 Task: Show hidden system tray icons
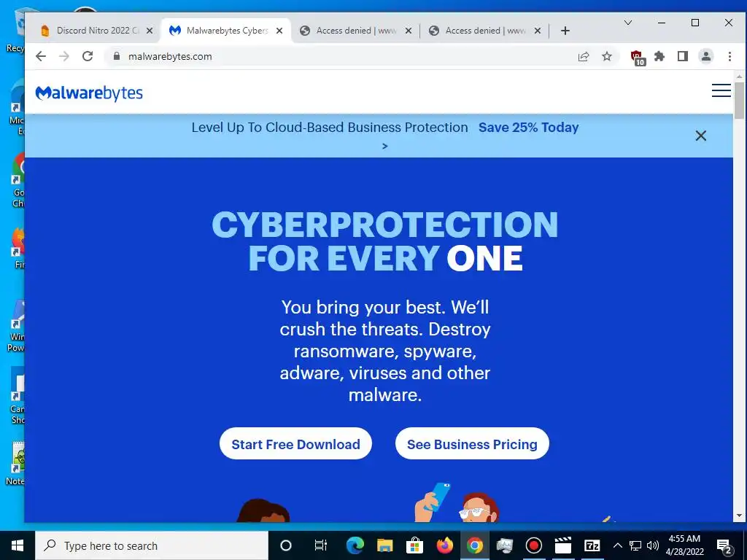[617, 545]
